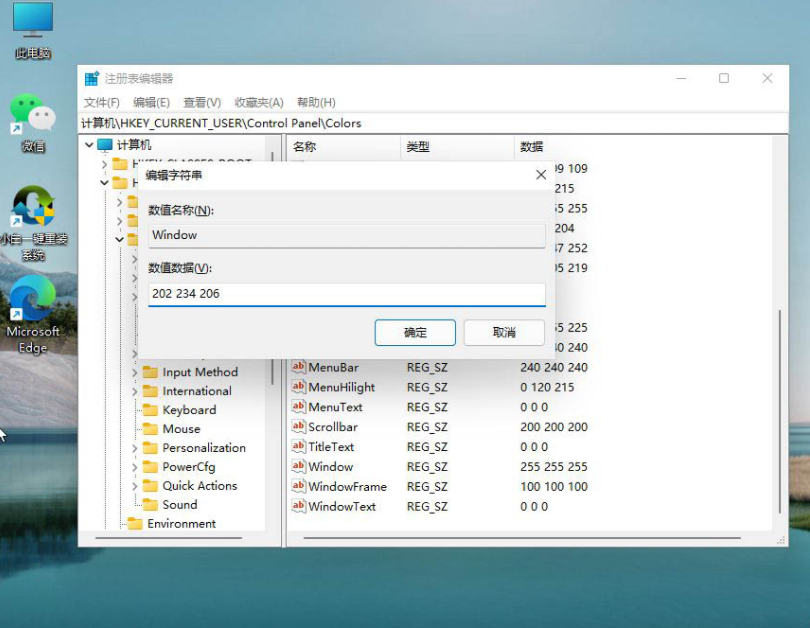Viewport: 810px width, 628px height.
Task: Expand the PowerCfg key
Action: [134, 467]
